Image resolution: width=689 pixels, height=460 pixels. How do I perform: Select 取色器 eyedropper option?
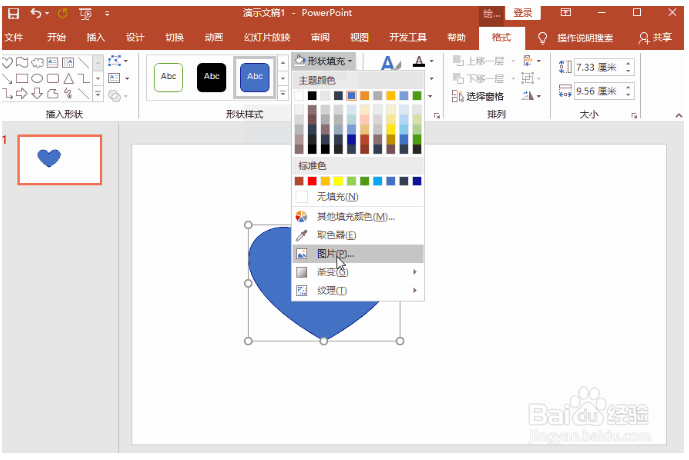358,235
